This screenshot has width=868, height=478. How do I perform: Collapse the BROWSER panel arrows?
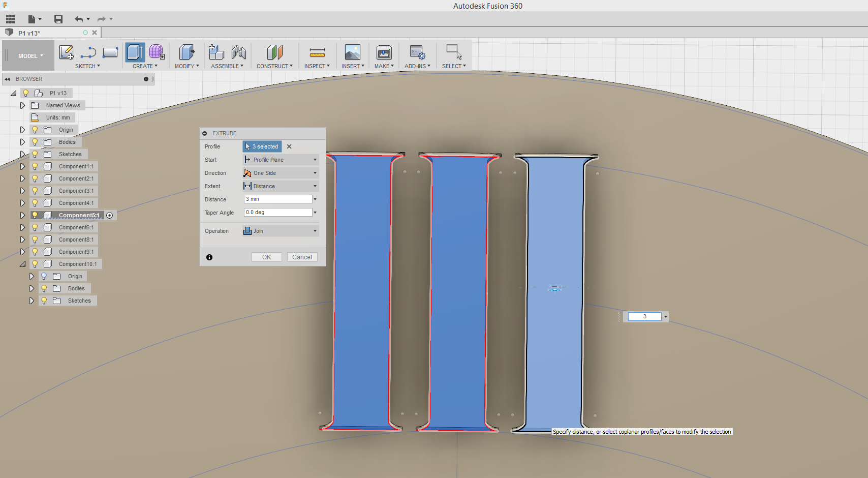point(7,79)
